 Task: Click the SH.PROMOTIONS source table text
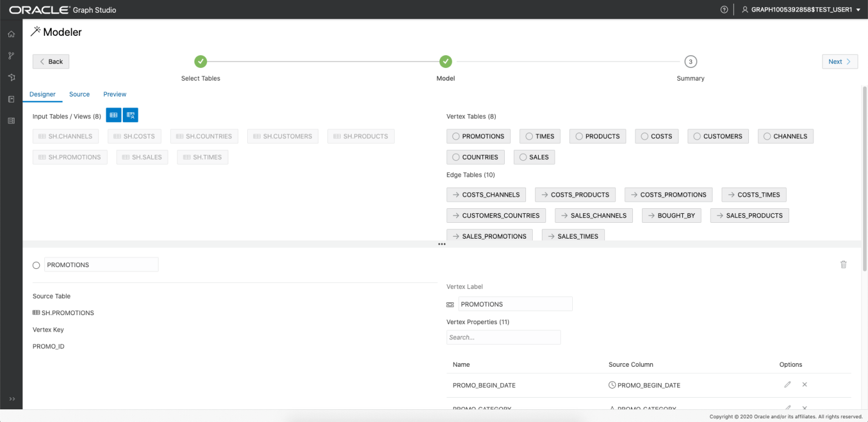pyautogui.click(x=67, y=313)
